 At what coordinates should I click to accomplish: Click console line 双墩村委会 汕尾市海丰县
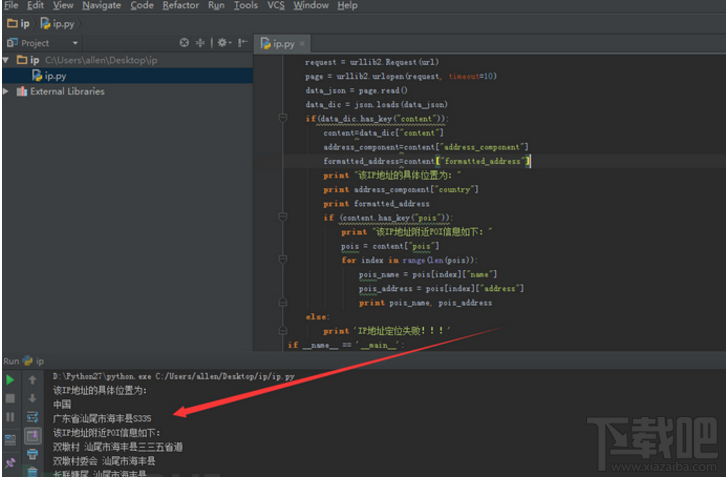104,461
